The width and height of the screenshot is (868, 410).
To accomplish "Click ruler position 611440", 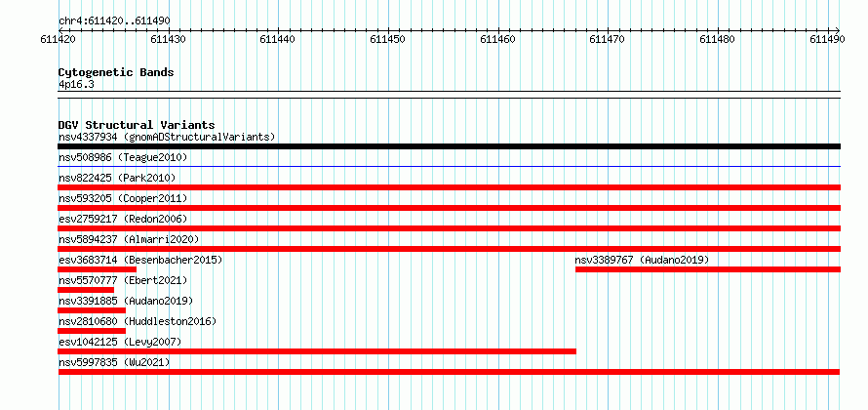I will pyautogui.click(x=278, y=39).
